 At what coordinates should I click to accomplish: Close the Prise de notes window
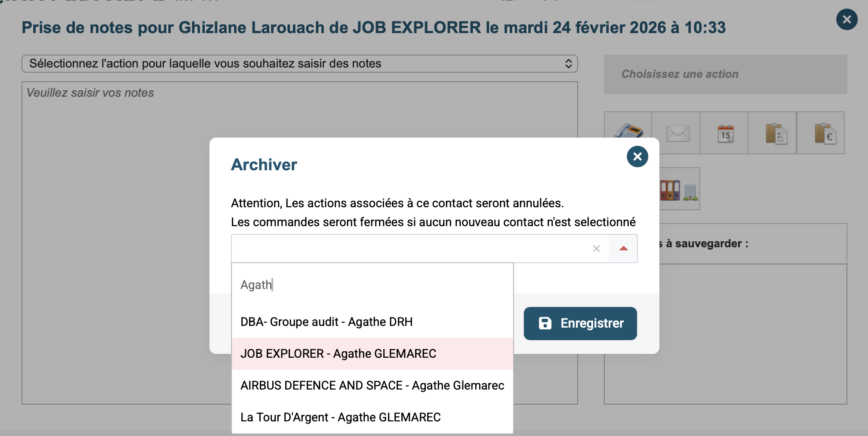(x=847, y=19)
